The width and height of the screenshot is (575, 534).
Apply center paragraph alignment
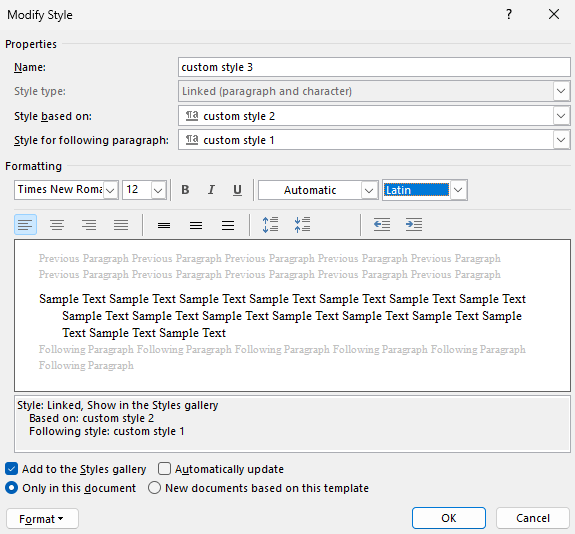click(x=57, y=224)
